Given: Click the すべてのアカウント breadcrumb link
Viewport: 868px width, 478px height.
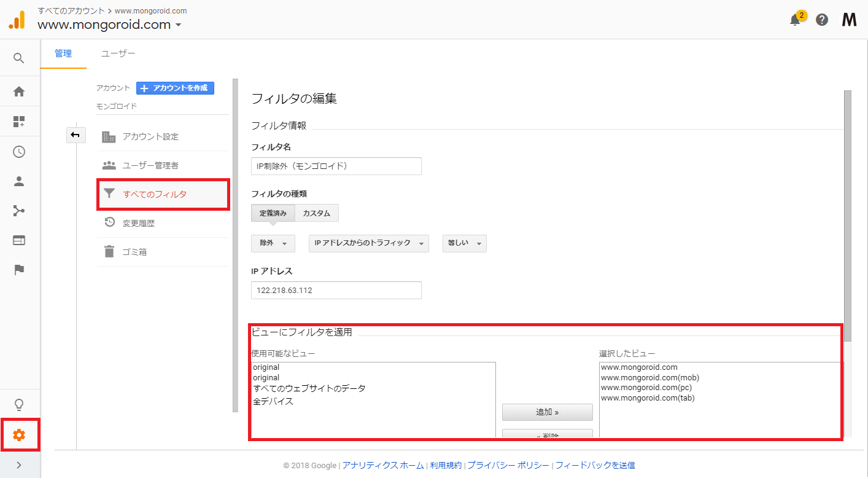Looking at the screenshot, I should [71, 11].
